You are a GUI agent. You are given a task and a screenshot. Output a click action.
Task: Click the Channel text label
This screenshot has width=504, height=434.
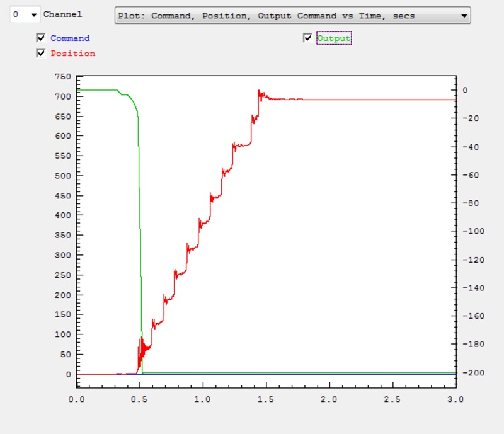click(62, 14)
